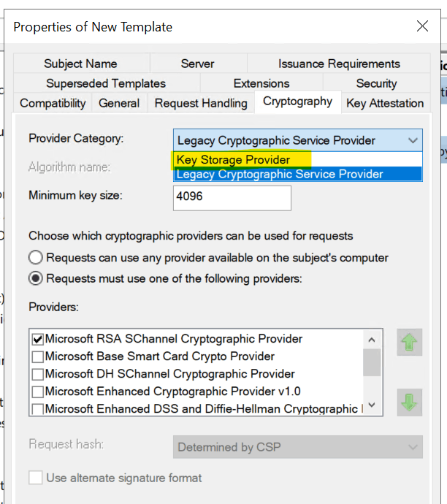Move provider down with green down arrow
The height and width of the screenshot is (504, 447).
410,402
